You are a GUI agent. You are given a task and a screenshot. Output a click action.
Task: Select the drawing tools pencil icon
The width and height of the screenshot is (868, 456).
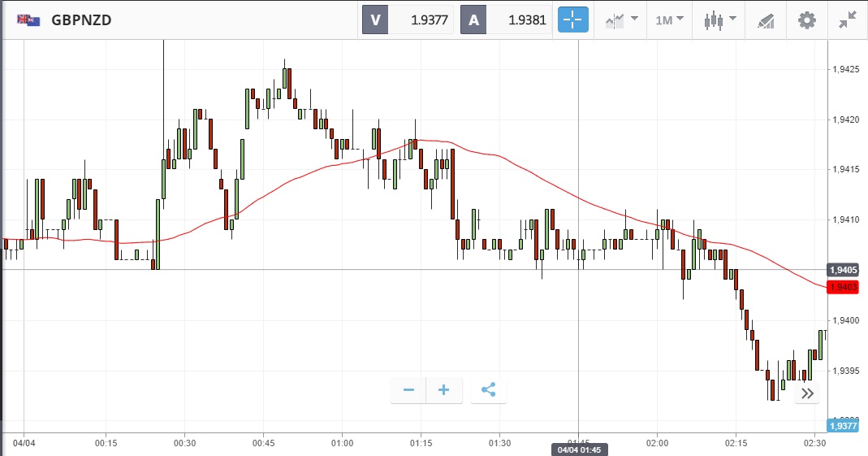(x=765, y=20)
